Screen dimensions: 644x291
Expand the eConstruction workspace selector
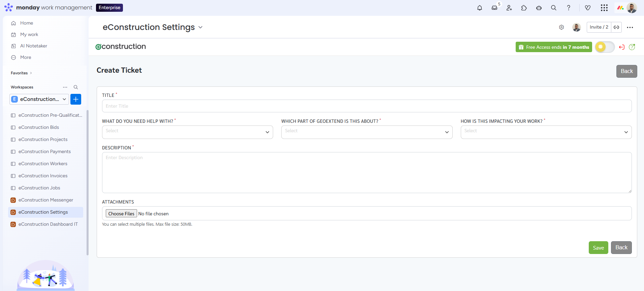coord(39,99)
